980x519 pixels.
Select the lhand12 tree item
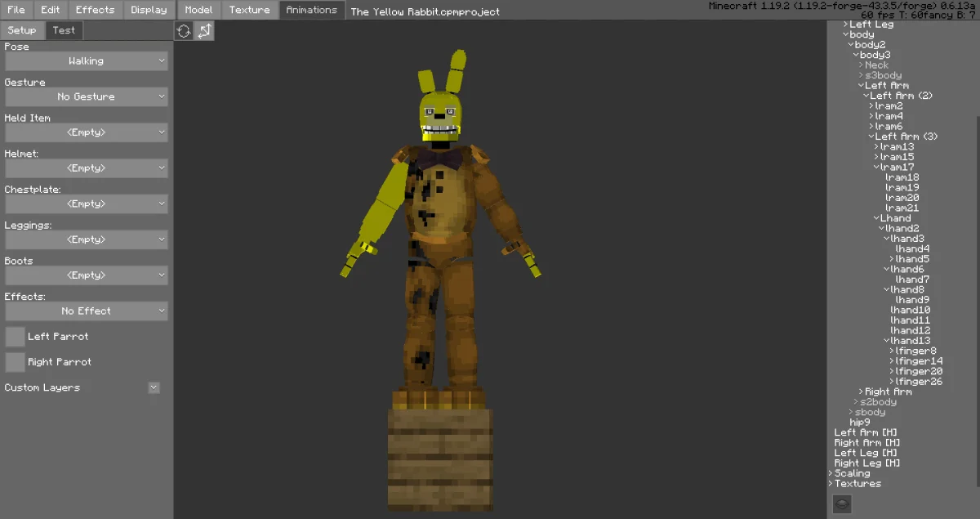910,331
